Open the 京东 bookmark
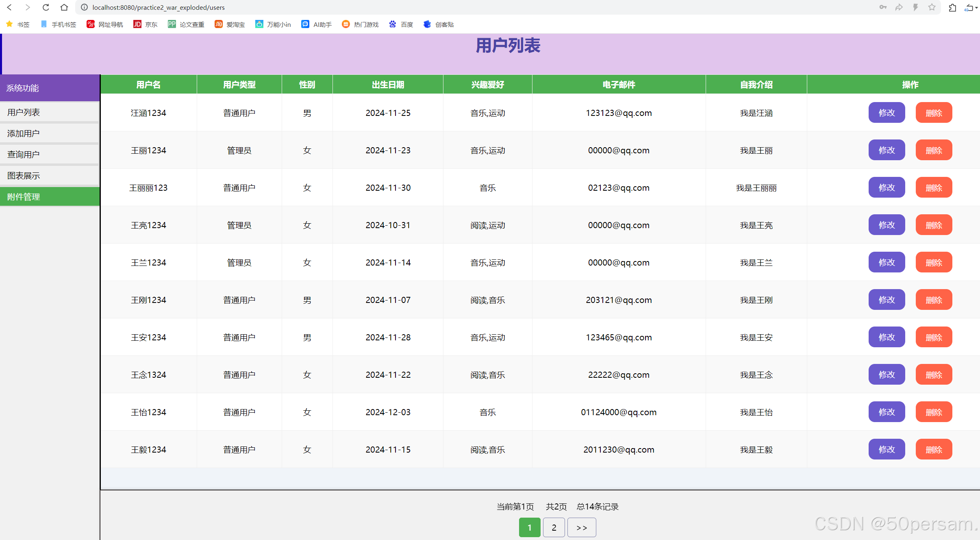The width and height of the screenshot is (980, 540). coord(146,24)
